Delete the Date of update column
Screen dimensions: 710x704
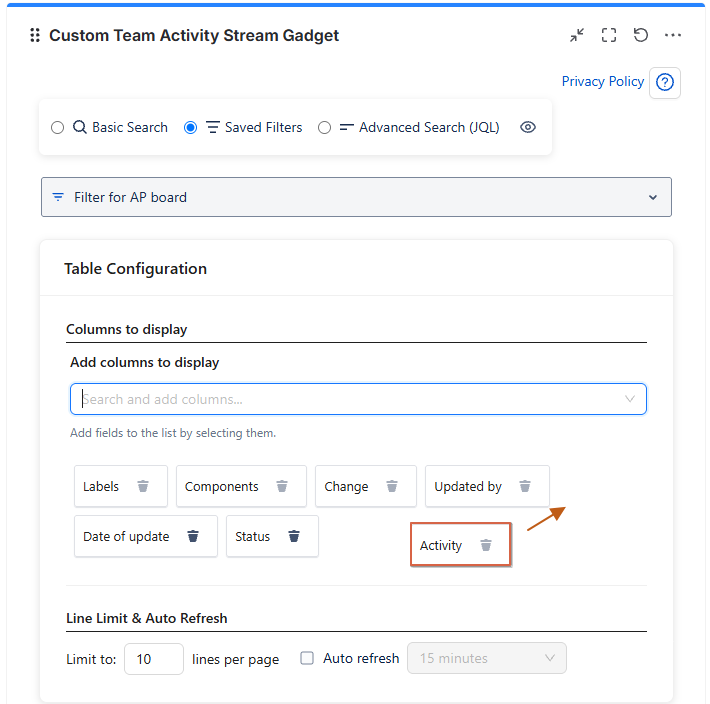point(193,536)
